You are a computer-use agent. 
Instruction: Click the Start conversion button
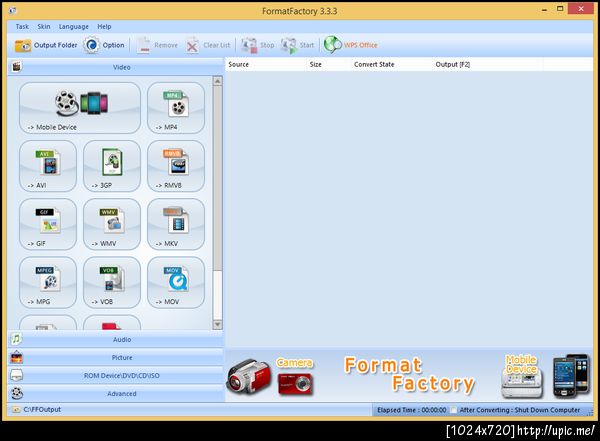[297, 45]
